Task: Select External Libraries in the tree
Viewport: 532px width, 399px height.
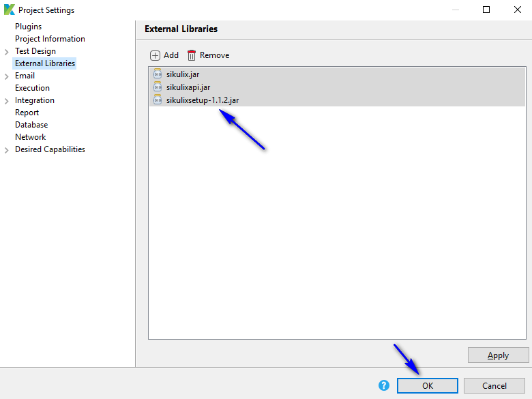Action: click(x=45, y=63)
